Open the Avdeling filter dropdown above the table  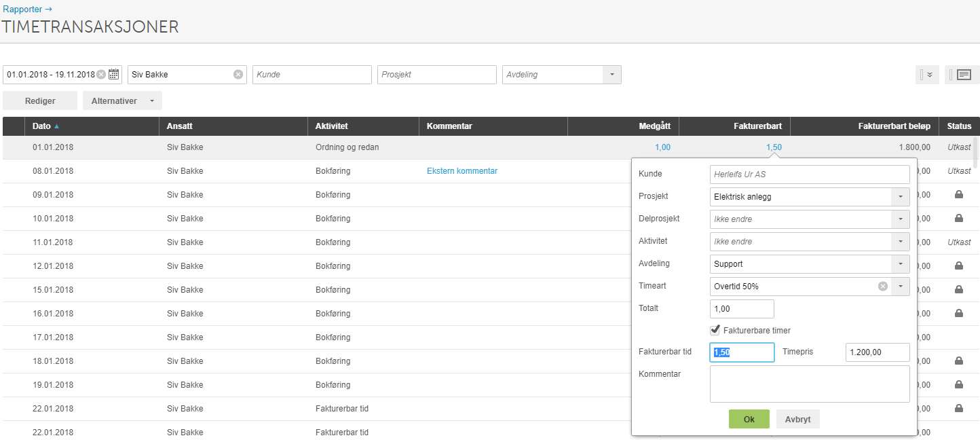(612, 75)
